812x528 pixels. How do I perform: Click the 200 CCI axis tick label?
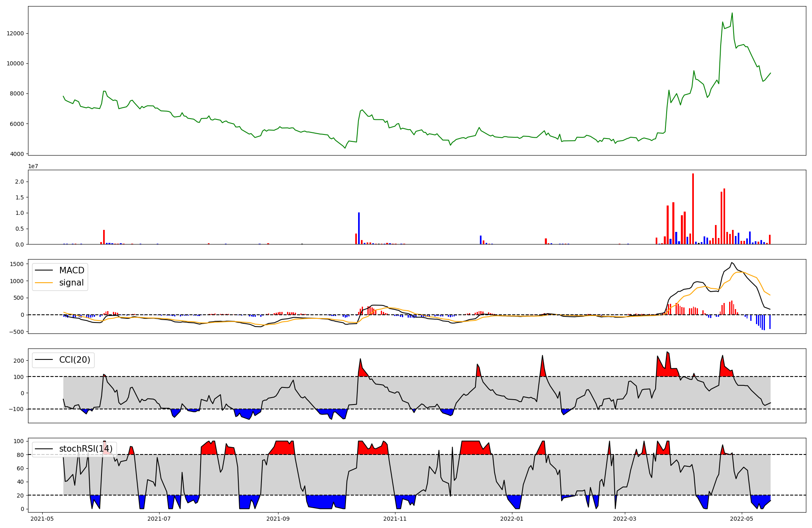coord(19,361)
